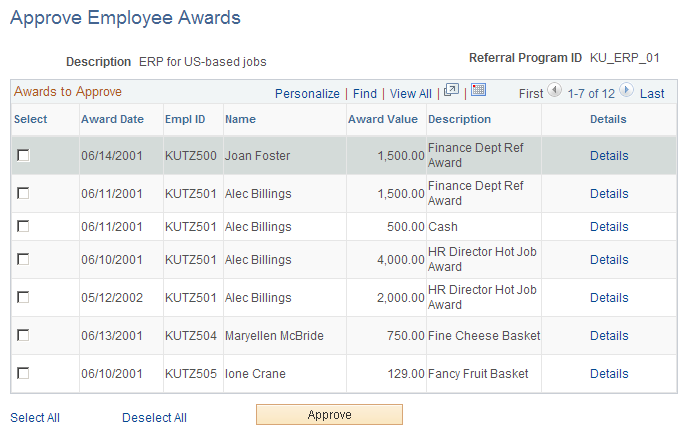Screen dimensions: 693x436
Task: Open the Personalize grid link
Action: point(307,94)
